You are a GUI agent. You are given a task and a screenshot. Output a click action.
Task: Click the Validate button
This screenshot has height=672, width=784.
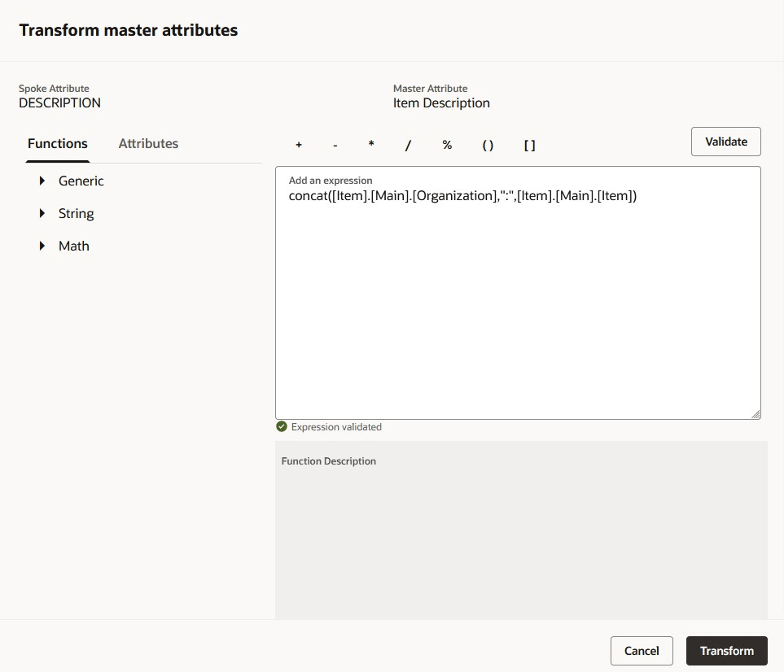[725, 142]
